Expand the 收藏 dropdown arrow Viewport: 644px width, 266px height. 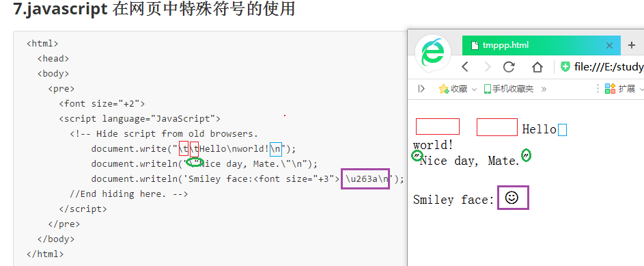pos(474,89)
